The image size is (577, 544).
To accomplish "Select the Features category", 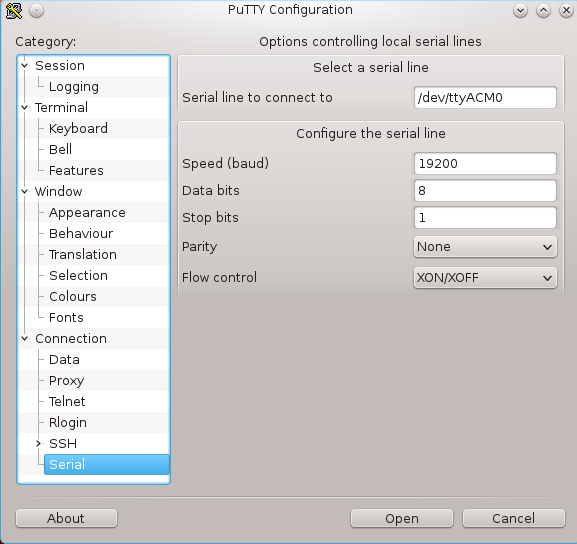I will [x=76, y=170].
